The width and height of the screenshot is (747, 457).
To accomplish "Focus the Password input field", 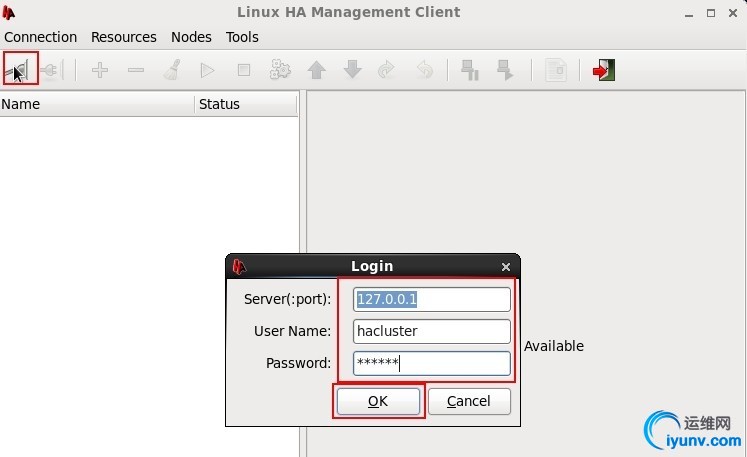I will coord(431,363).
